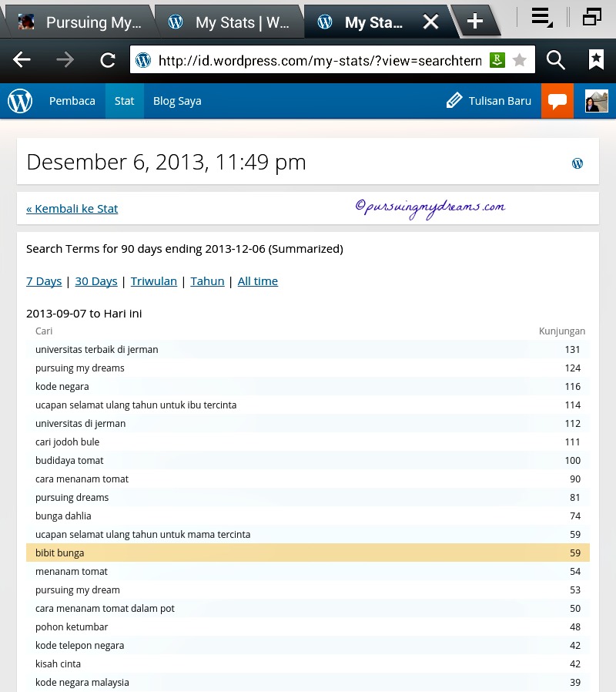The width and height of the screenshot is (616, 692).
Task: Close the active My Stats tab
Action: (430, 22)
